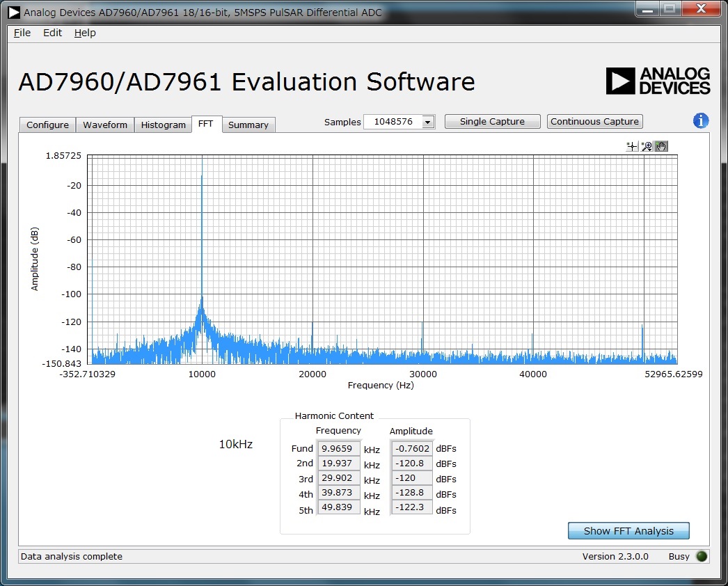Click the 4th harmonic frequency 39.873
Image resolution: width=728 pixels, height=586 pixels.
point(338,492)
